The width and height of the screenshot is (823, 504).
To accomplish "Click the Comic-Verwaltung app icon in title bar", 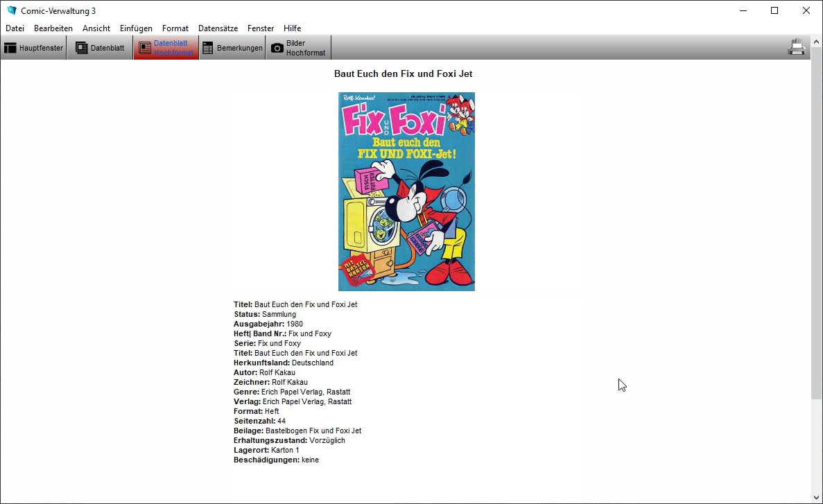I will pos(11,10).
